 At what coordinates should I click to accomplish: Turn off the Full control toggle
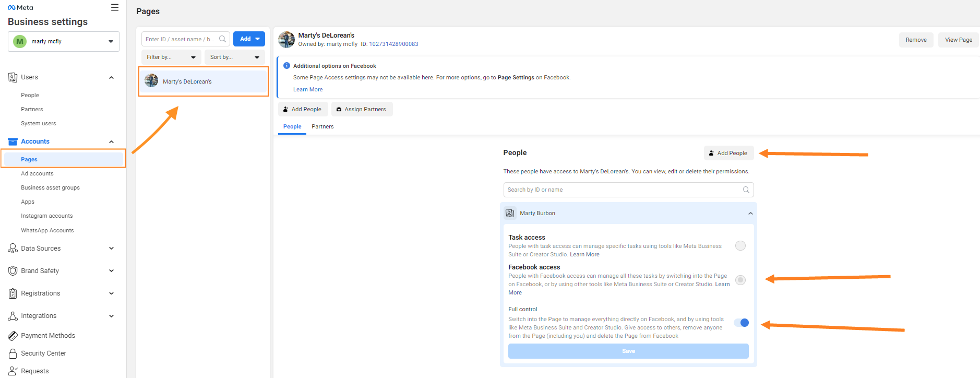[x=742, y=323]
